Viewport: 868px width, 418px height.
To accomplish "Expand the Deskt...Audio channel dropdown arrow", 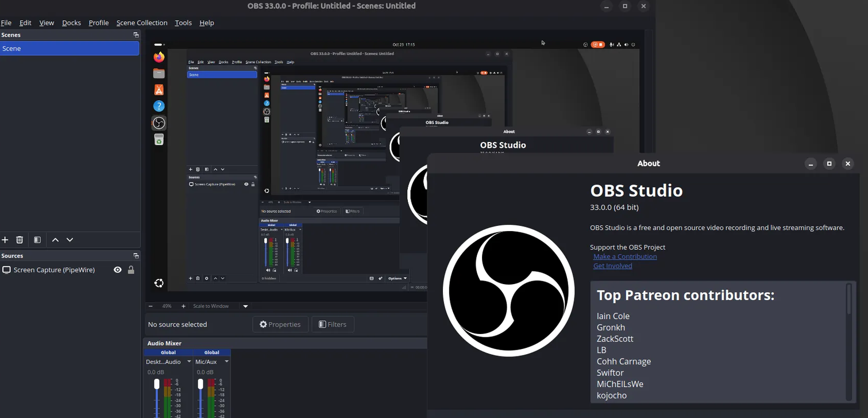I will (189, 362).
